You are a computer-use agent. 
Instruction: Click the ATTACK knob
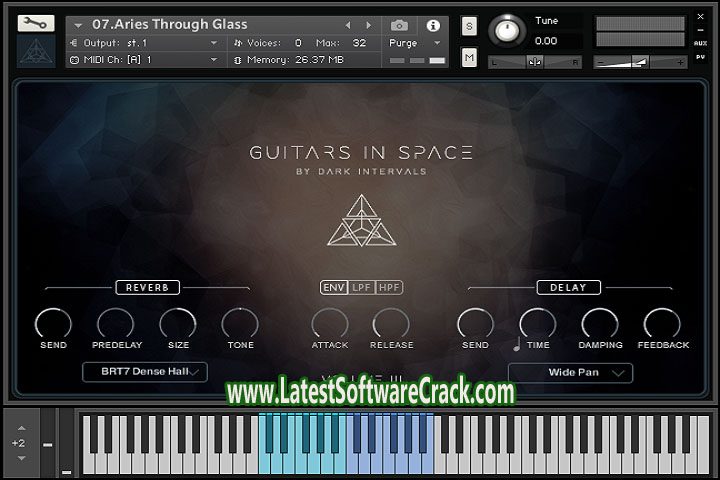pos(330,324)
